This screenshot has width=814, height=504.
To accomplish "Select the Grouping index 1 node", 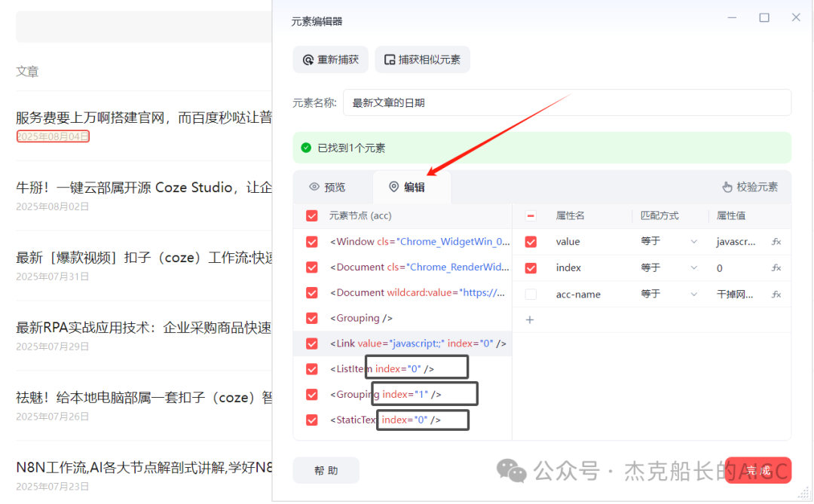I will (386, 395).
